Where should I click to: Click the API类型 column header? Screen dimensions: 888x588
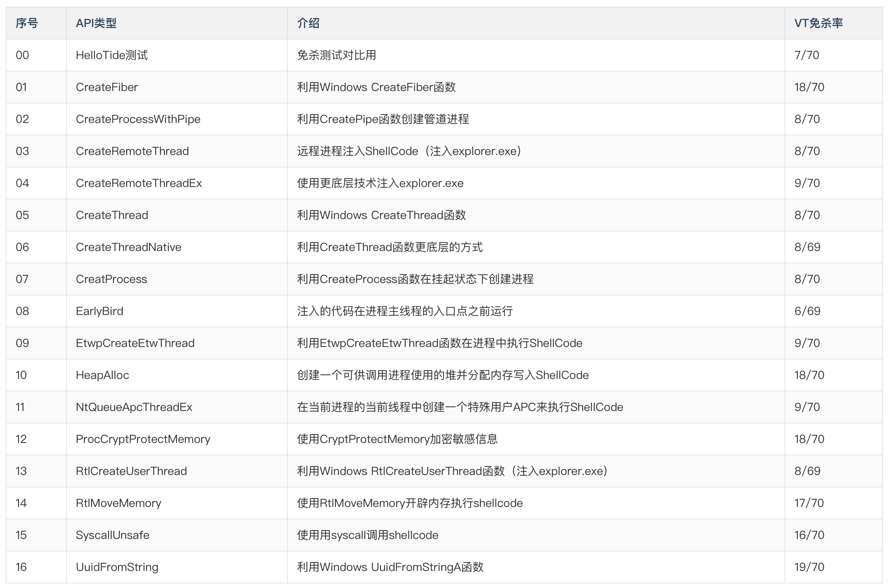coord(96,23)
